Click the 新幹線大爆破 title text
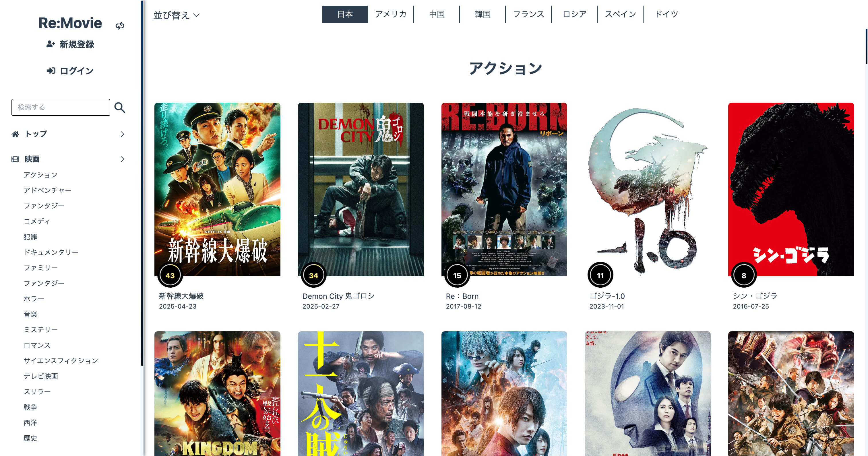Screen dimensions: 868x456 click(x=181, y=296)
